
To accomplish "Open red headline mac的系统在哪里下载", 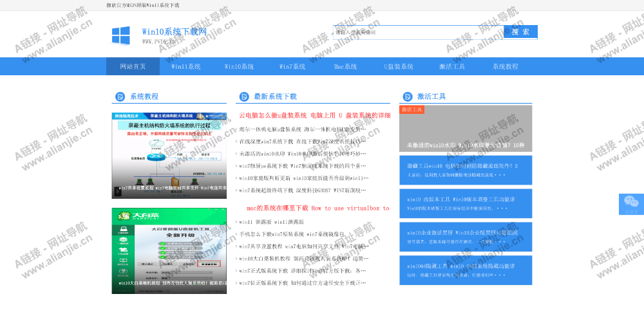I will click(x=318, y=208).
